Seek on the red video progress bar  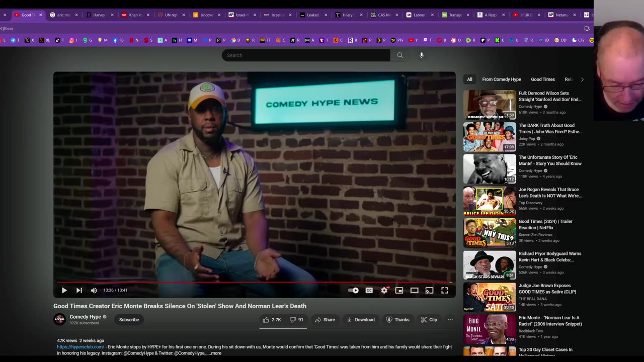tap(254, 282)
